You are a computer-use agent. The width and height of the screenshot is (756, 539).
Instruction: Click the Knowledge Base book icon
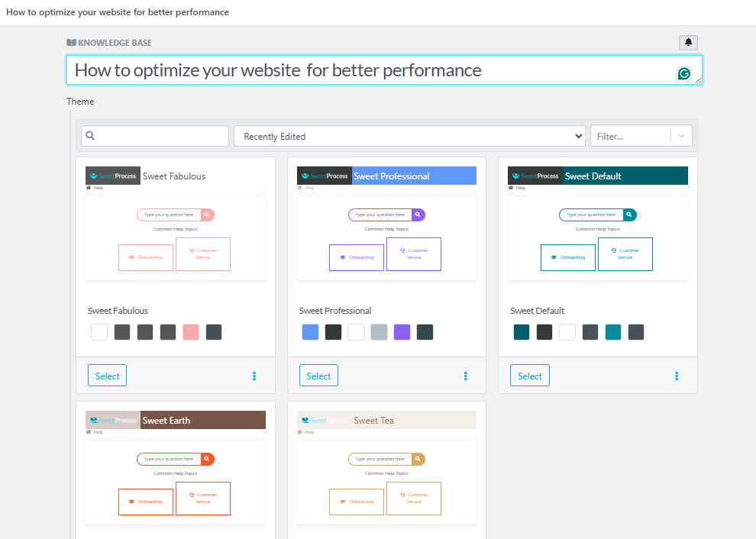(x=71, y=43)
